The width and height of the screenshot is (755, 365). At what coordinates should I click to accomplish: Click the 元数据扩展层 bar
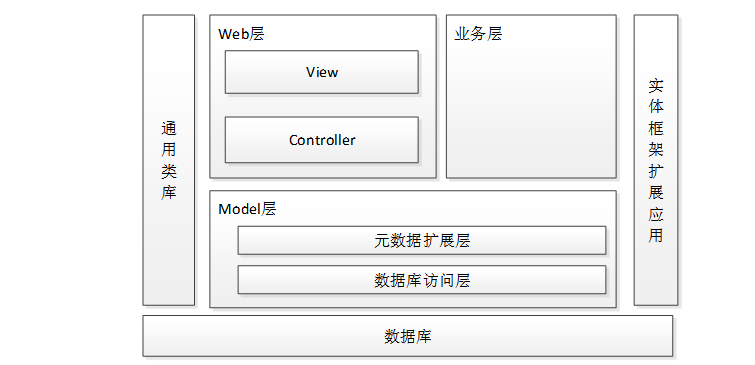point(422,240)
